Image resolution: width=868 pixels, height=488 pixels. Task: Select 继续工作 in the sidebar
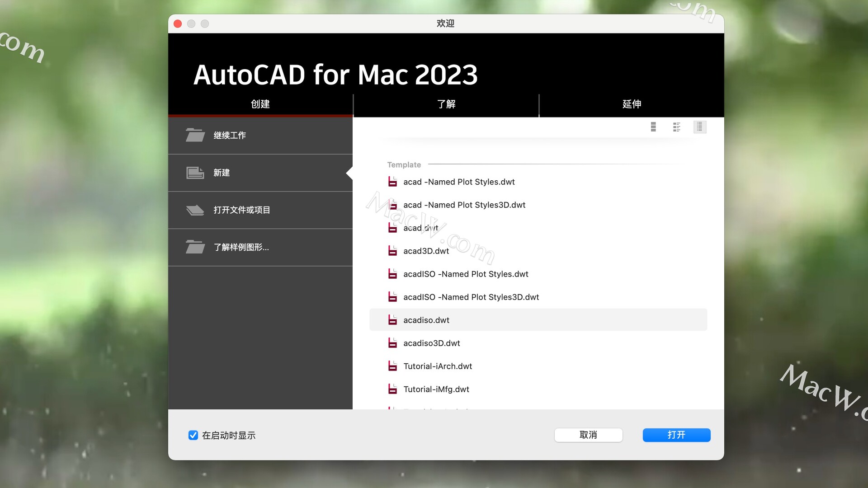260,136
